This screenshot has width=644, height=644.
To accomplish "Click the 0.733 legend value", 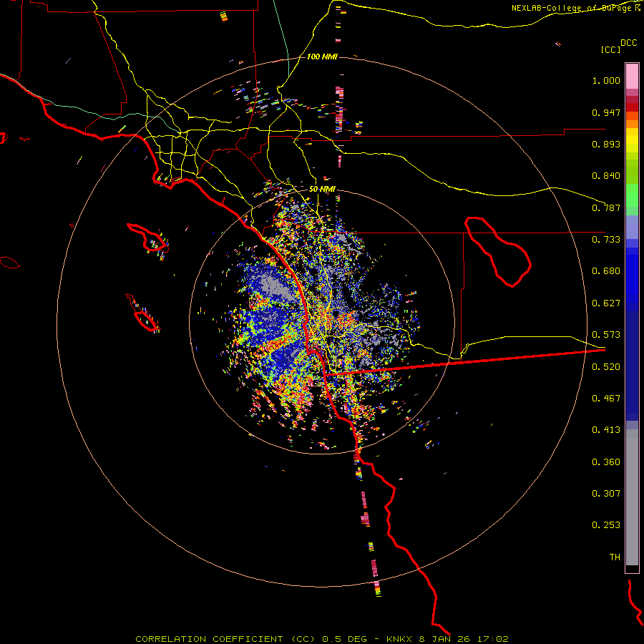I will (606, 240).
